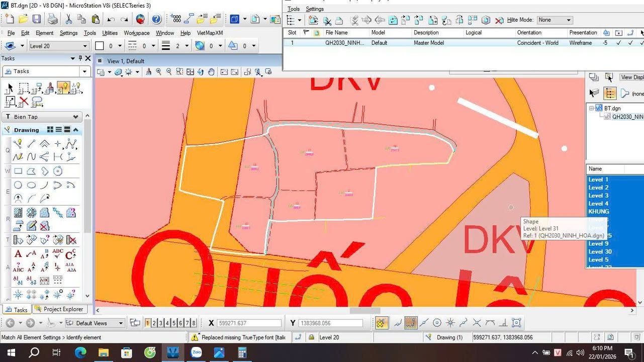Click the X coordinate input field
The image size is (644, 362).
coord(249,323)
